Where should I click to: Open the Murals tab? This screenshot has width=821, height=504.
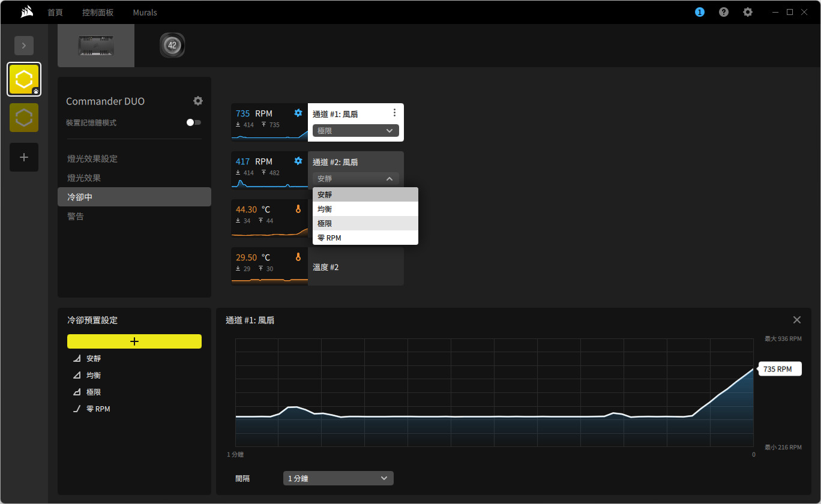pos(145,12)
